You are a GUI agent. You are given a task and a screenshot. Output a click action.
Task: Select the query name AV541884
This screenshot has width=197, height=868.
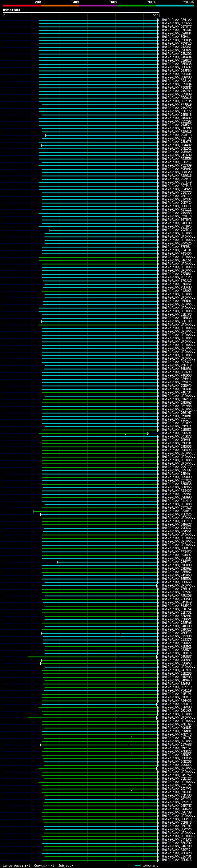pos(11,10)
